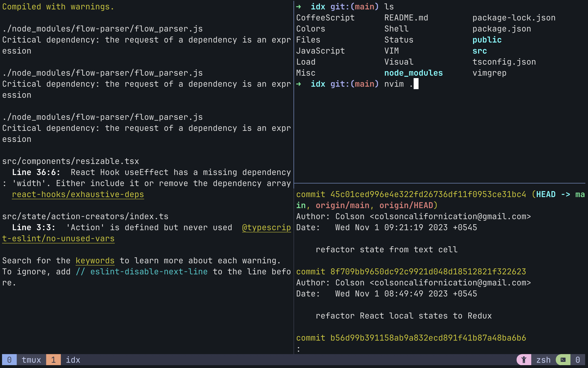Click the VIM entry in ls output

tap(391, 51)
